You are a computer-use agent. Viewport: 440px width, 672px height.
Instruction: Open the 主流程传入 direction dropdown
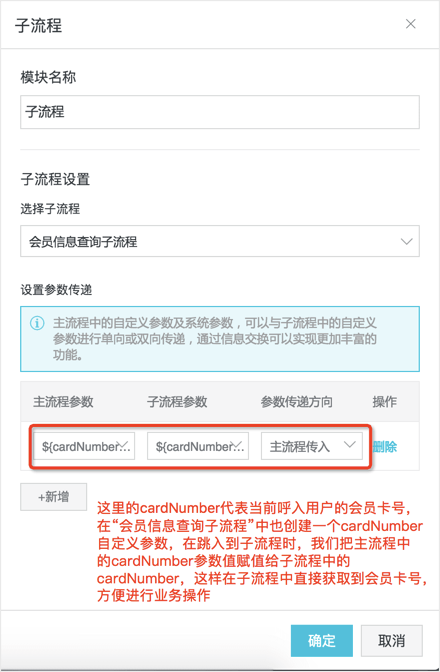[312, 446]
